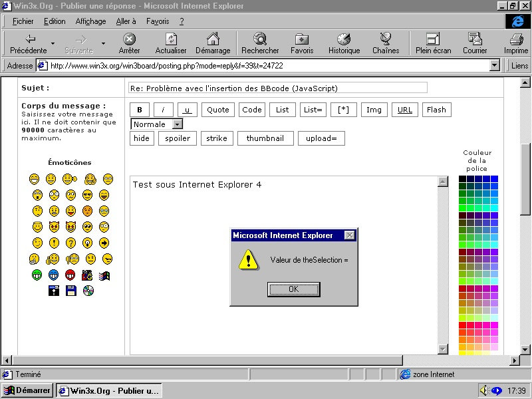The image size is (532, 399).
Task: Open the Courrier mail icon
Action: [475, 39]
